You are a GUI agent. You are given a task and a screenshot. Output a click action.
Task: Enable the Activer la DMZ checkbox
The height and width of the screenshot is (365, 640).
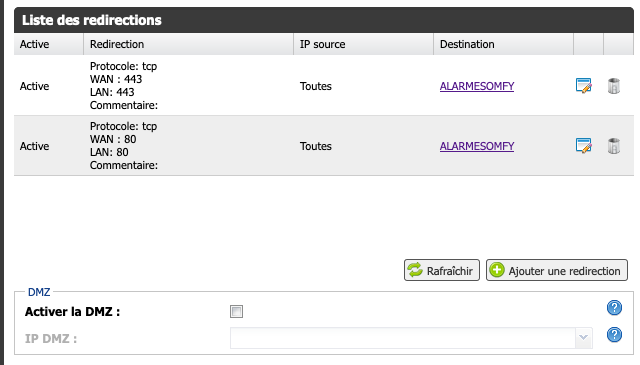236,312
